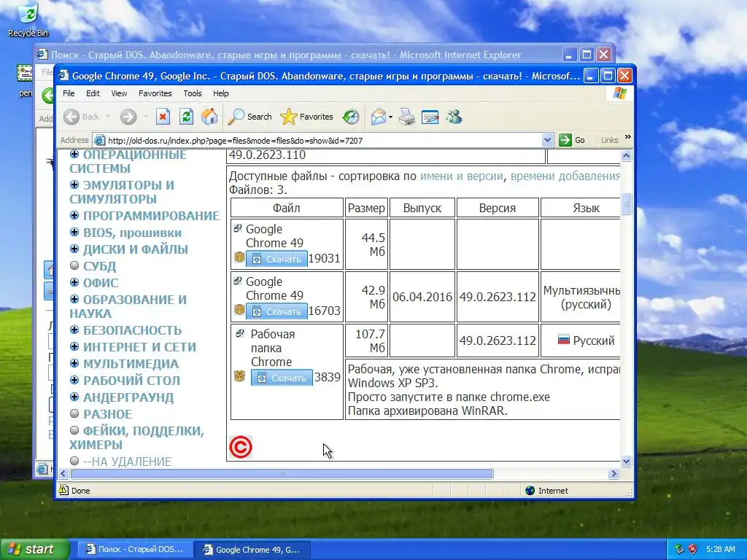The width and height of the screenshot is (747, 560).
Task: Open the Back button history dropdown
Action: point(108,117)
